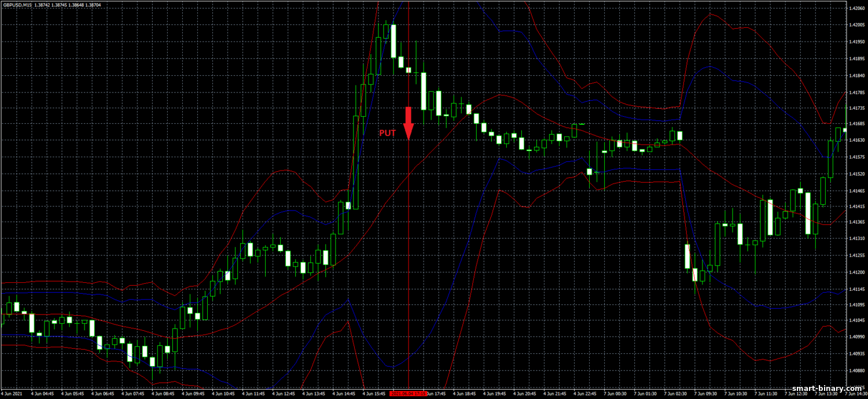Click the 1.41840 price level label
The image size is (868, 399).
click(x=856, y=75)
